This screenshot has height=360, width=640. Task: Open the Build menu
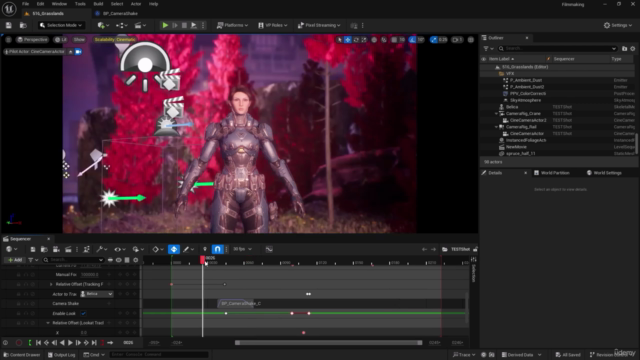click(x=98, y=4)
